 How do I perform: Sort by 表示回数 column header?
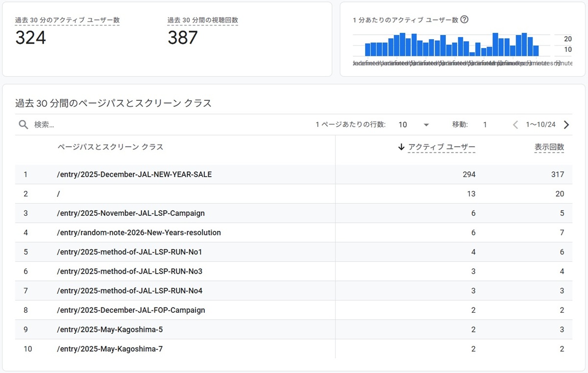tap(549, 147)
